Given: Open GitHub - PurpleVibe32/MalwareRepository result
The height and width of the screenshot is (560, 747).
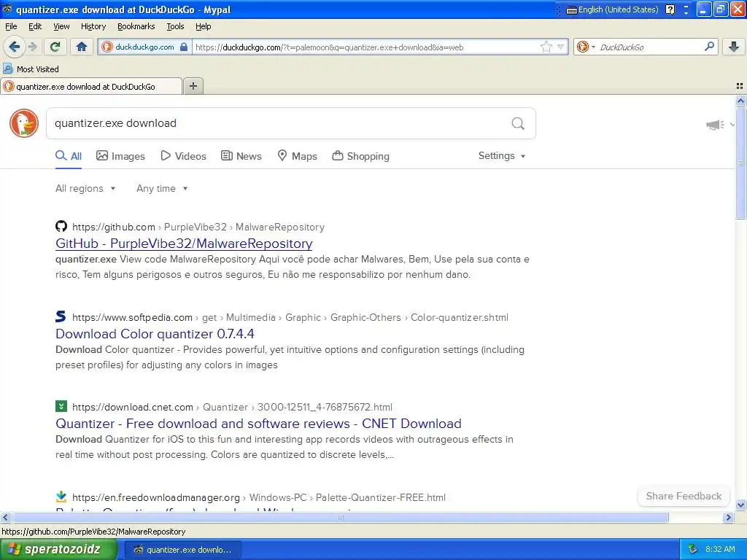Looking at the screenshot, I should click(x=184, y=244).
